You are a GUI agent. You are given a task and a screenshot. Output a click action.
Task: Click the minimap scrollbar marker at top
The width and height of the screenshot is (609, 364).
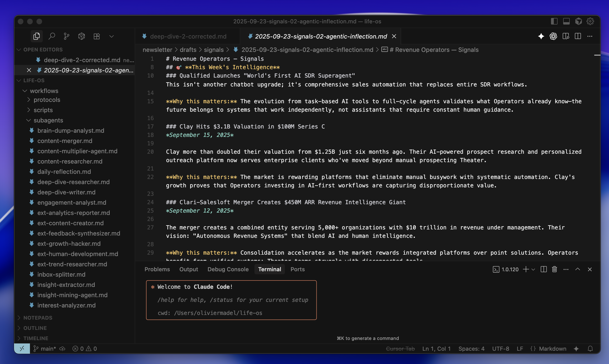[x=597, y=55]
